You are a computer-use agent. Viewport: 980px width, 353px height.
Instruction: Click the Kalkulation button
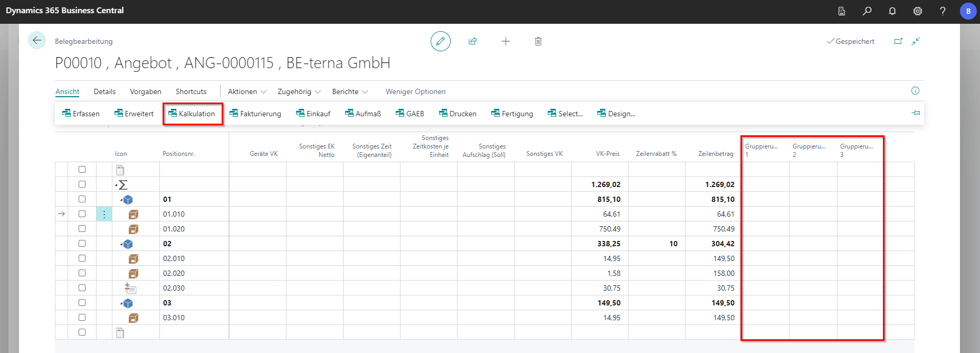coord(192,114)
